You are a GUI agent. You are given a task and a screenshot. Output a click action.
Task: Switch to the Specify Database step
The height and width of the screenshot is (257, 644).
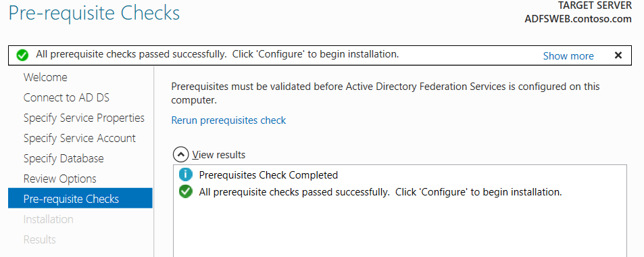coord(64,158)
